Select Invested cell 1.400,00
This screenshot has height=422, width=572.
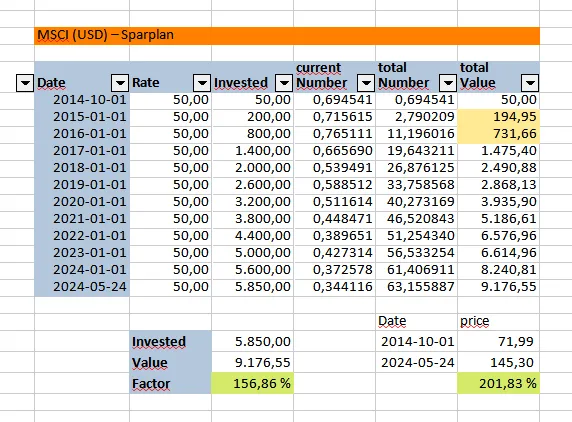[252, 151]
